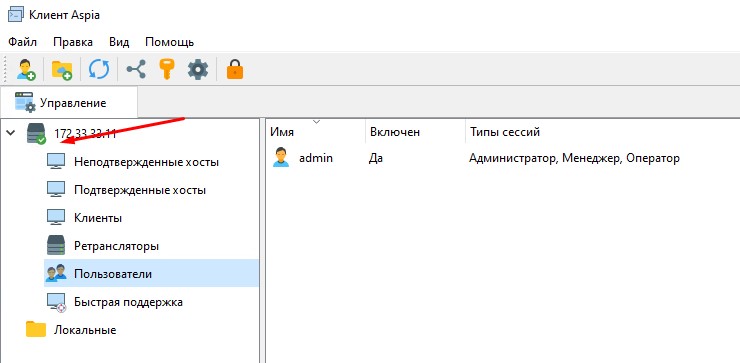Open the Вид menu
This screenshot has width=740, height=363.
coord(119,42)
